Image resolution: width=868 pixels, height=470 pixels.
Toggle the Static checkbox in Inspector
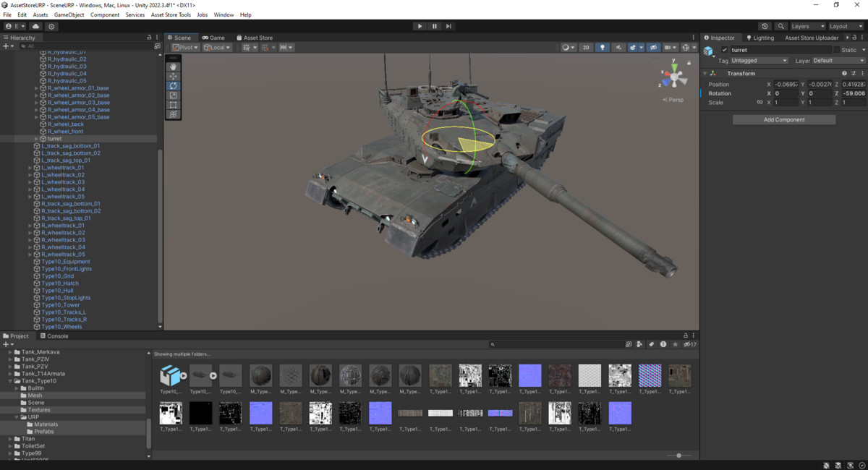click(836, 50)
